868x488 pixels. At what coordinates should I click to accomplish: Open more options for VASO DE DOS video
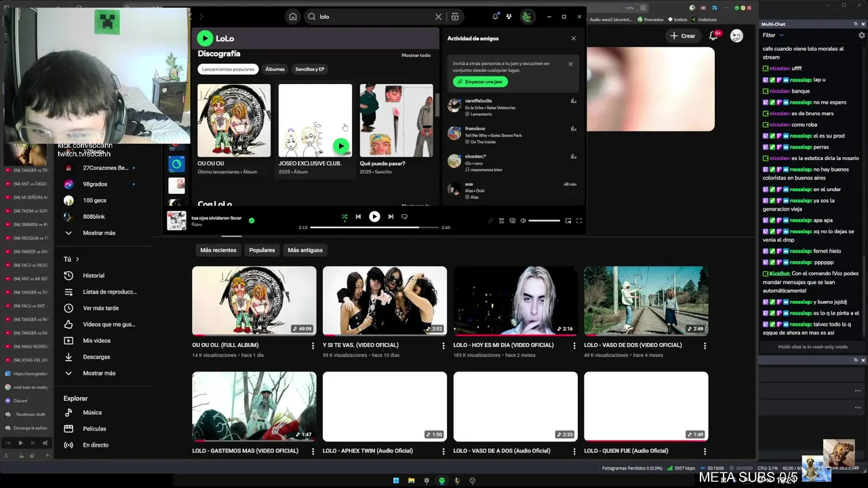click(x=705, y=346)
